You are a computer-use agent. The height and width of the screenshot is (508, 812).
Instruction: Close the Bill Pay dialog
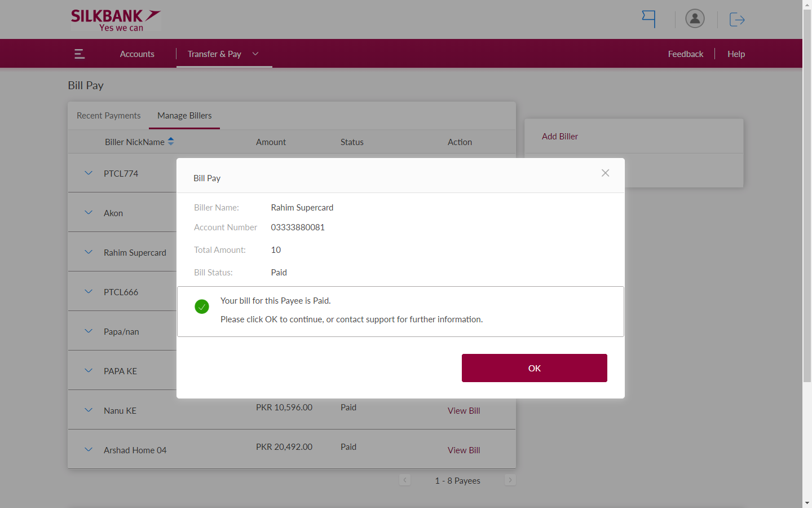pyautogui.click(x=605, y=173)
